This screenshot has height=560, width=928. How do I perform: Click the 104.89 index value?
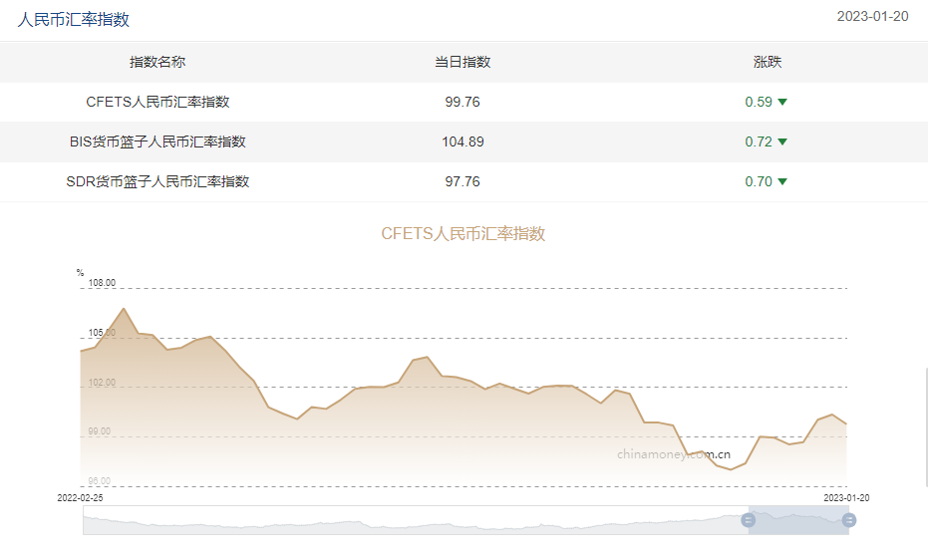click(x=463, y=141)
